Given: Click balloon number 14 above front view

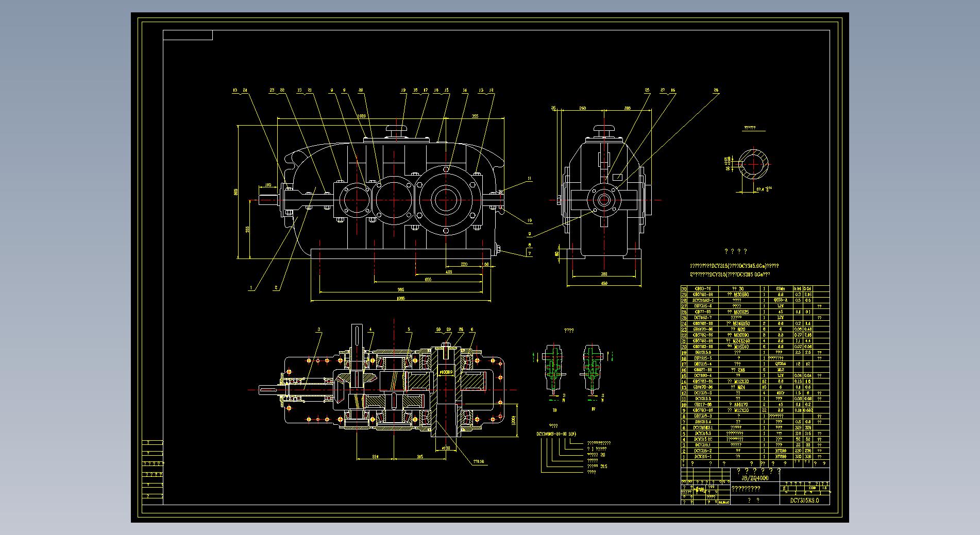Looking at the screenshot, I should [x=465, y=90].
